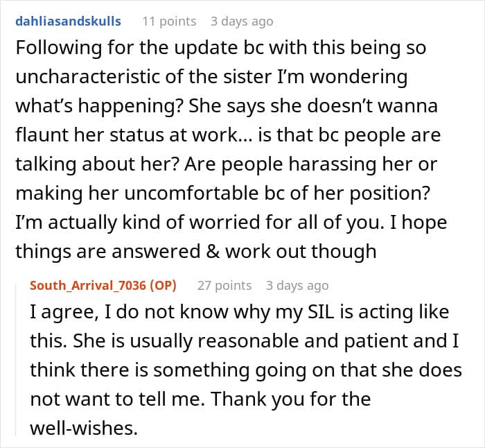Click the line 'things are answered & work out though'

click(x=196, y=252)
